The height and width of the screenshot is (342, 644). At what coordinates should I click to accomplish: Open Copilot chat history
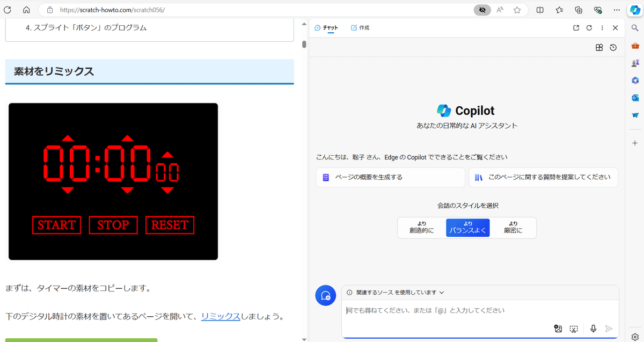[x=613, y=48]
